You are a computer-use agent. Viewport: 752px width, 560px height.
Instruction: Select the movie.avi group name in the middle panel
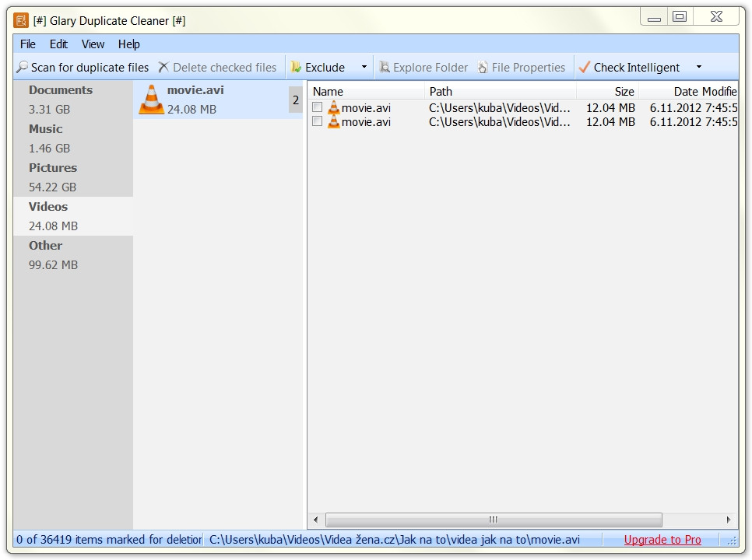(195, 90)
